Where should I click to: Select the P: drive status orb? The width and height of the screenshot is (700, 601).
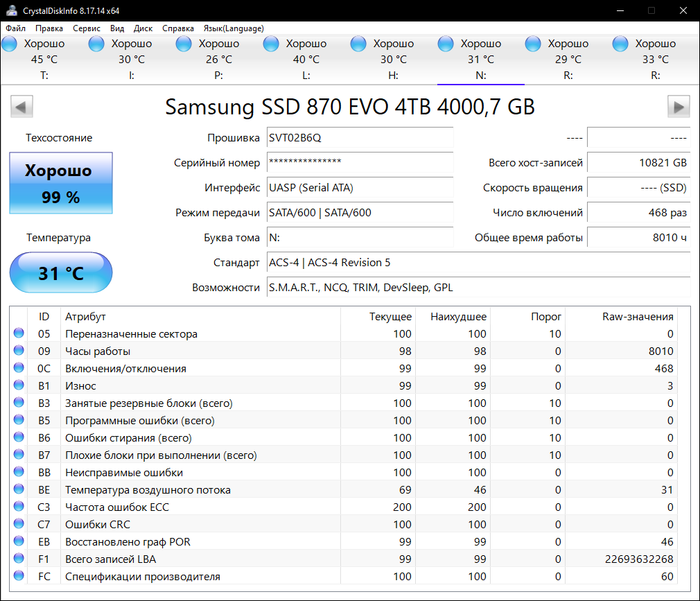click(184, 44)
